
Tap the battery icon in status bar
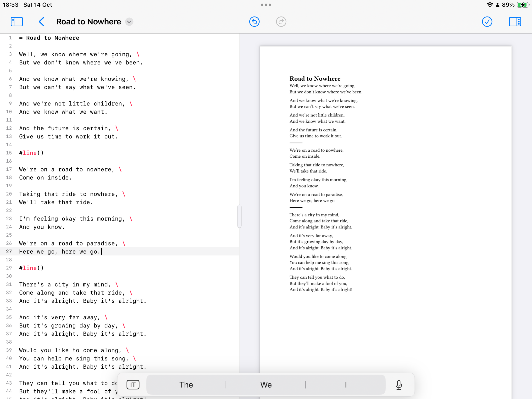[522, 5]
